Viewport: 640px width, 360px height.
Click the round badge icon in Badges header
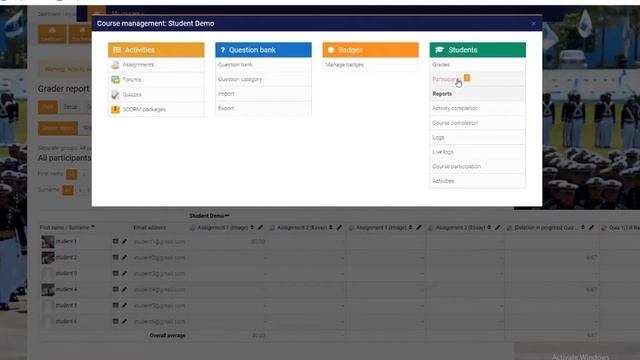point(331,50)
